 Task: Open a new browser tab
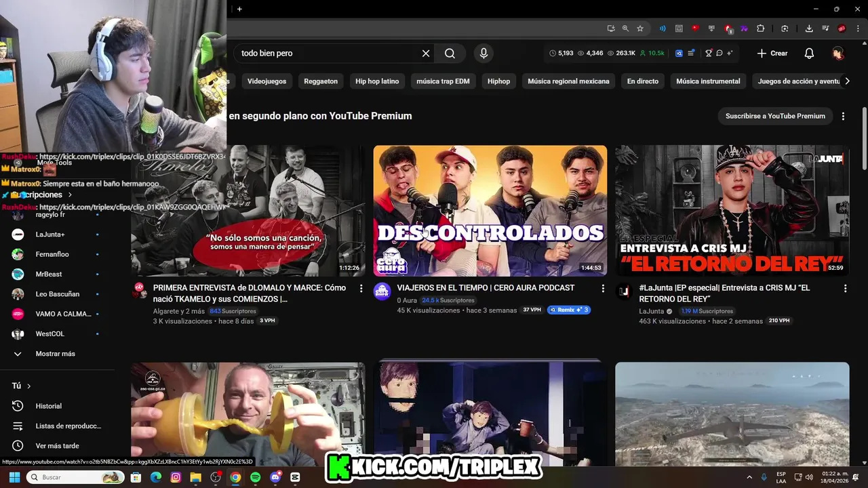239,9
